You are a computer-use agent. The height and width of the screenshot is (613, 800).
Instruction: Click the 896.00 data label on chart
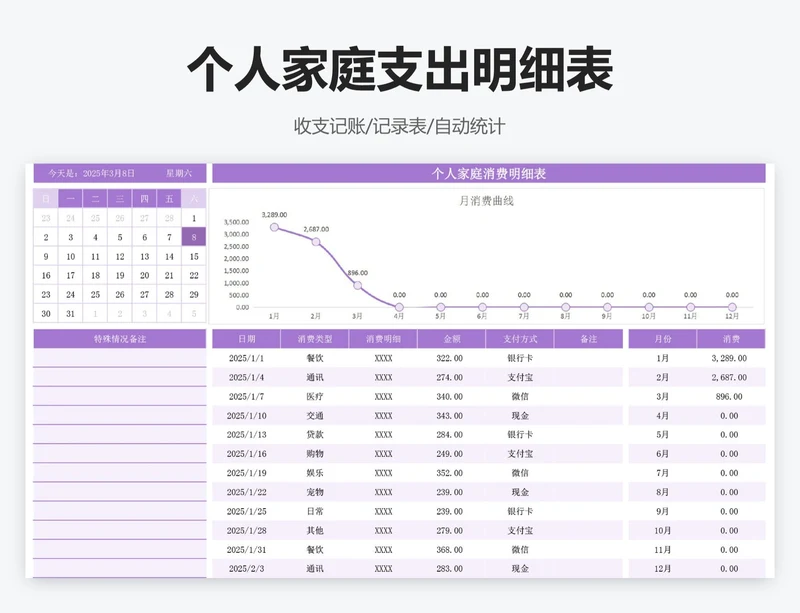tap(358, 273)
